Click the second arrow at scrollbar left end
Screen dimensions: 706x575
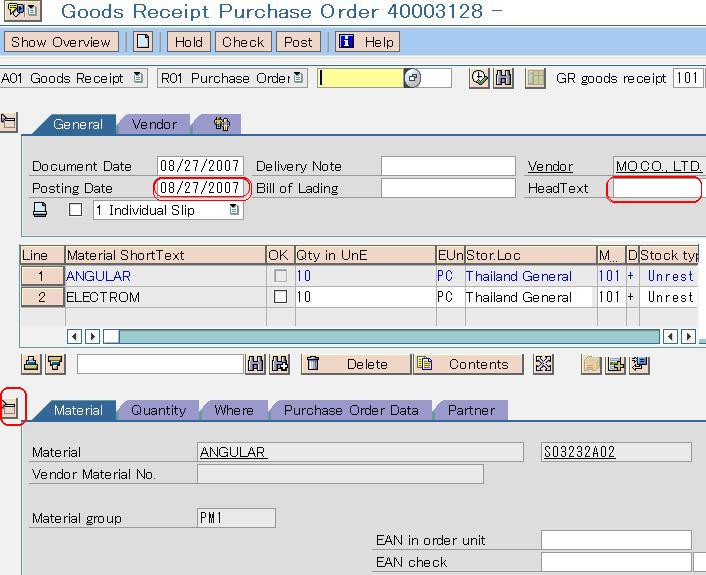coord(92,336)
